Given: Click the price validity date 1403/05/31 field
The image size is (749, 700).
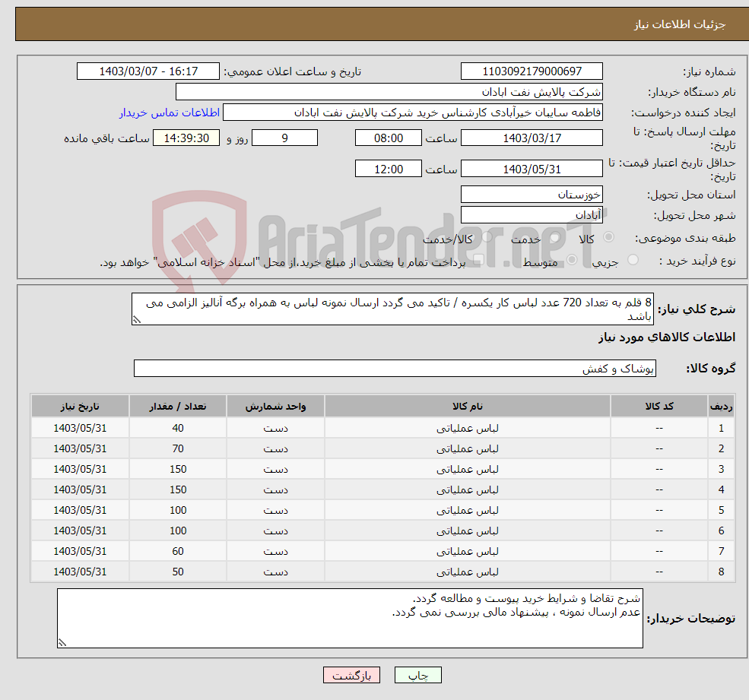Looking at the screenshot, I should (x=532, y=169).
